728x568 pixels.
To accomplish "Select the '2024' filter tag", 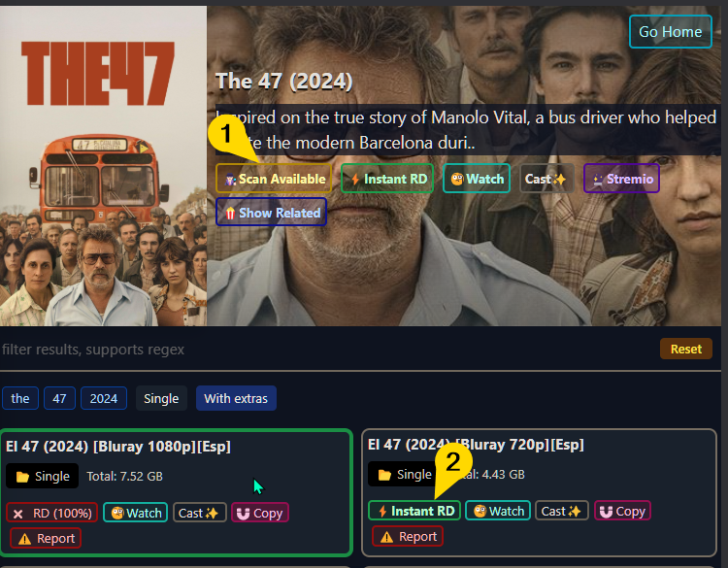I will click(104, 398).
